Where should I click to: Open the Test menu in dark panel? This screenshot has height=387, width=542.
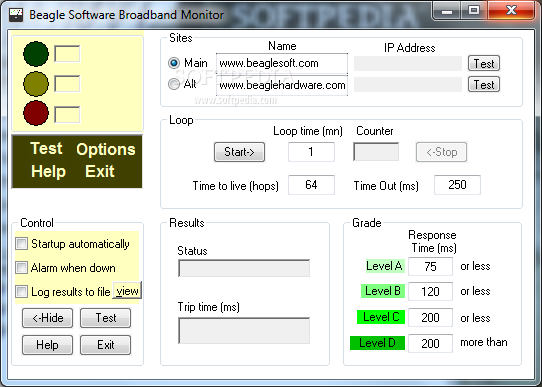click(x=46, y=149)
